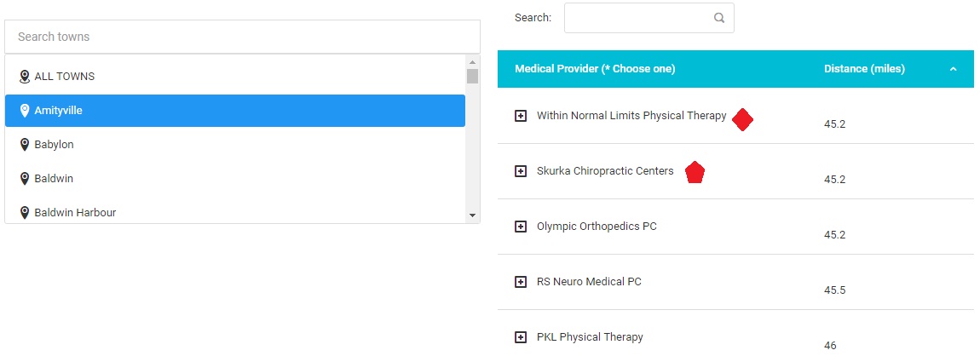This screenshot has width=980, height=356.
Task: Click the Babylon location pin icon
Action: click(x=25, y=145)
